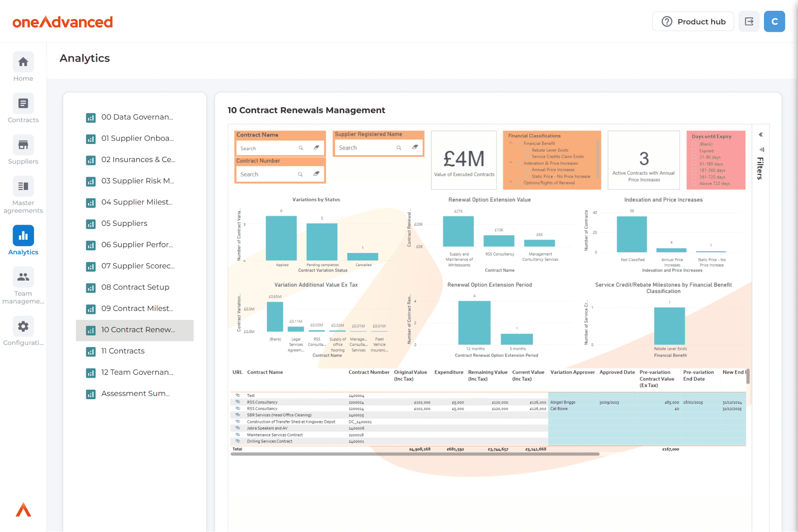
Task: Open the link icon for the Test contract row
Action: [x=238, y=395]
